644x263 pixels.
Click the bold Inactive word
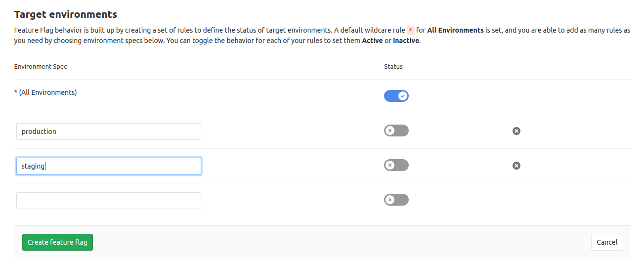coord(406,41)
